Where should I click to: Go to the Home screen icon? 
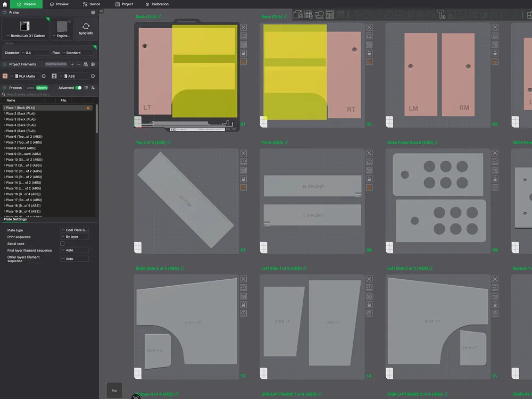[x=5, y=4]
